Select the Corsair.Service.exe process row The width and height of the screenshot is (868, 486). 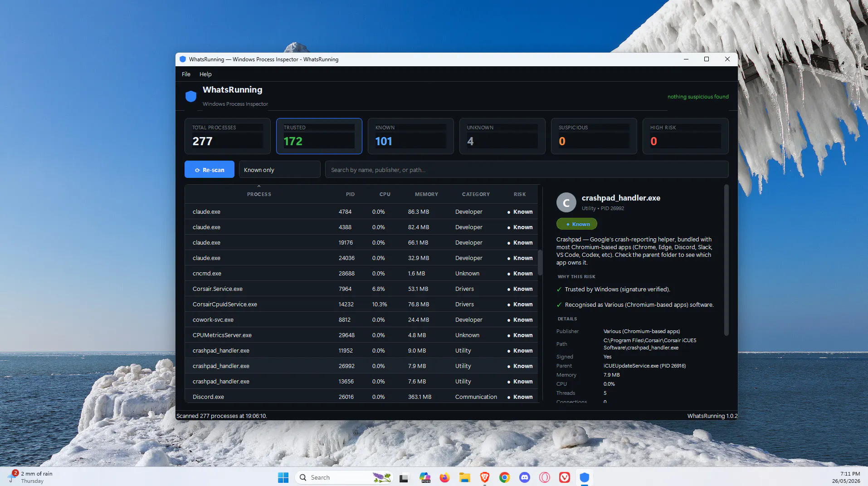[x=361, y=289]
